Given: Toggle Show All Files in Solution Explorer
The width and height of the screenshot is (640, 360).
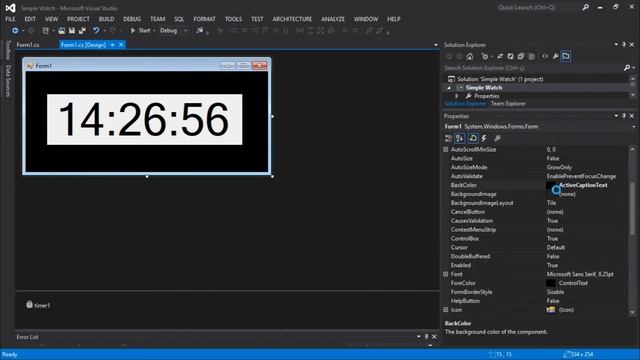Looking at the screenshot, I should click(531, 56).
